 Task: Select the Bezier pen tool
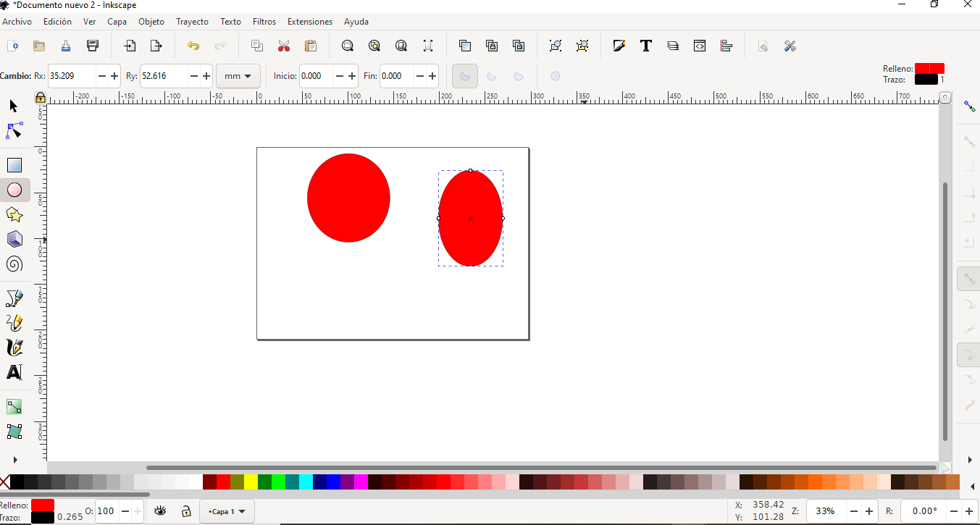[x=14, y=298]
